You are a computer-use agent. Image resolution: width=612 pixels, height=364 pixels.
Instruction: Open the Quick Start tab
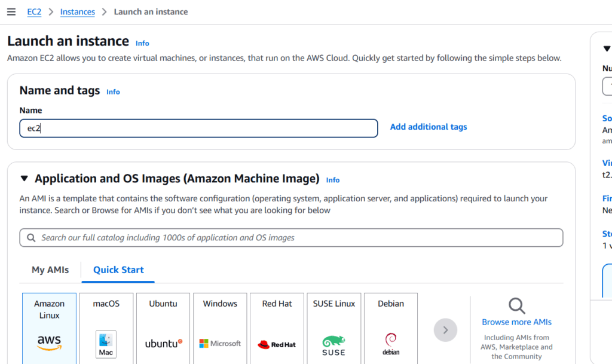(118, 270)
